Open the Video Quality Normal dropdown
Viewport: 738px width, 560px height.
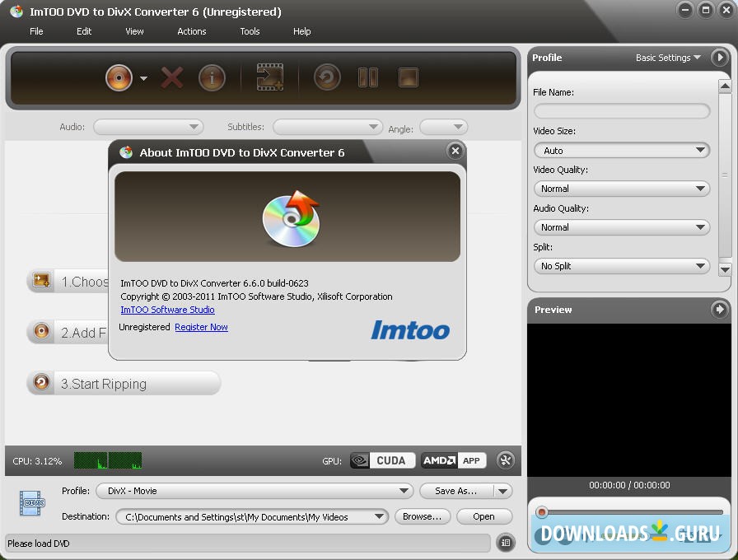point(622,189)
